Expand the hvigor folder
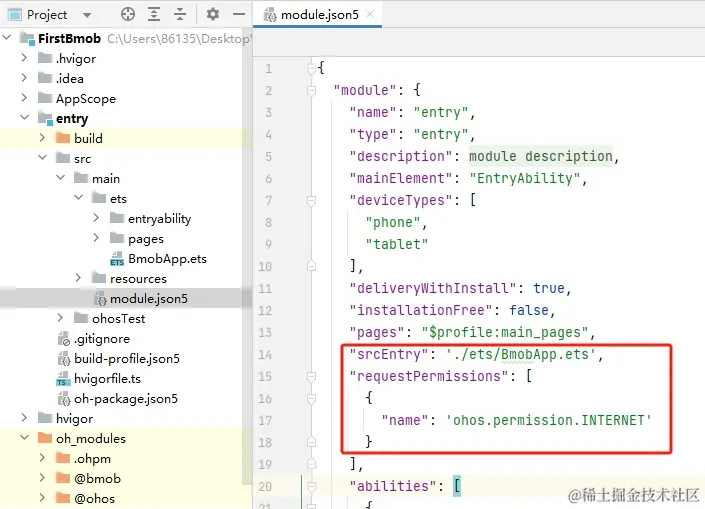Image resolution: width=705 pixels, height=509 pixels. [24, 418]
